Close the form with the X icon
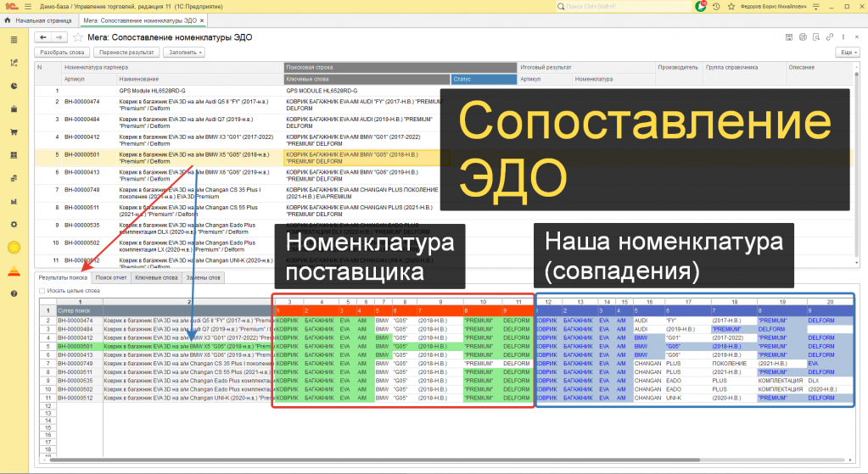 click(x=858, y=37)
